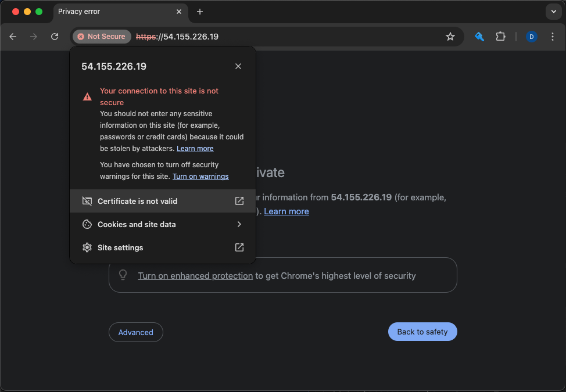Click the Not Secure site info chip
This screenshot has width=566, height=392.
(x=102, y=37)
